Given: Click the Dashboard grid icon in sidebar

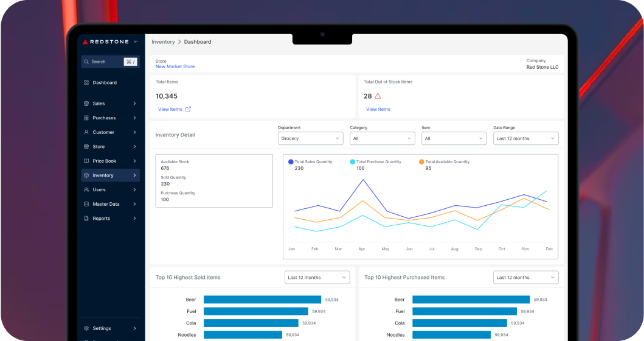Looking at the screenshot, I should pyautogui.click(x=86, y=83).
